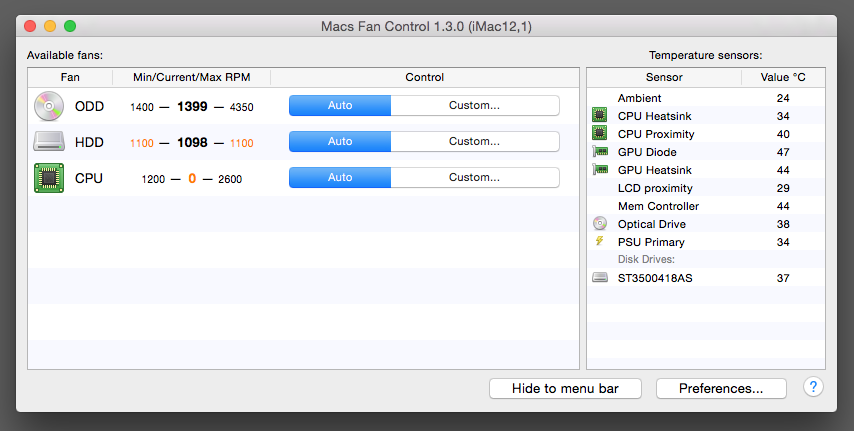Click the ST3500418AS temperature value 37
The height and width of the screenshot is (431, 854).
pos(783,278)
